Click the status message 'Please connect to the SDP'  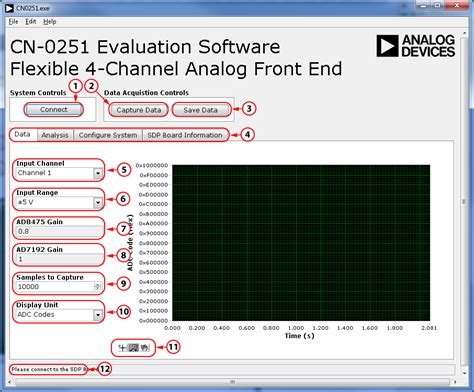coord(49,369)
